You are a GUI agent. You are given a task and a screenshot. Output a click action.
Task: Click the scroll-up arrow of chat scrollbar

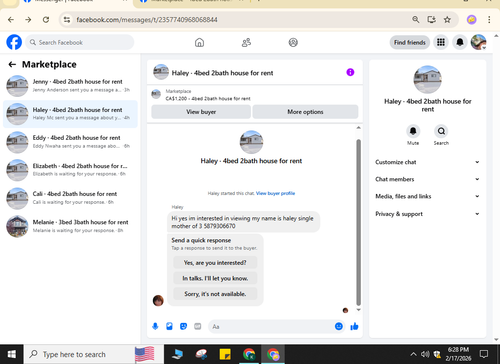(358, 128)
